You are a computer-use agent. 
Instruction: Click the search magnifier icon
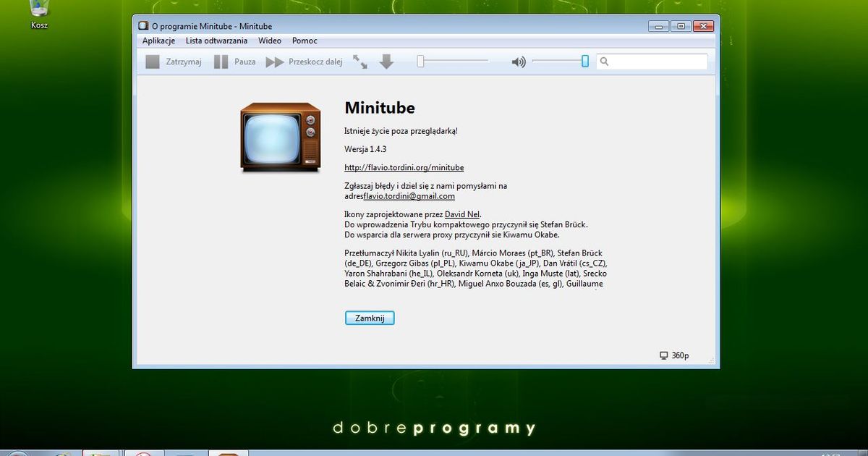click(605, 62)
